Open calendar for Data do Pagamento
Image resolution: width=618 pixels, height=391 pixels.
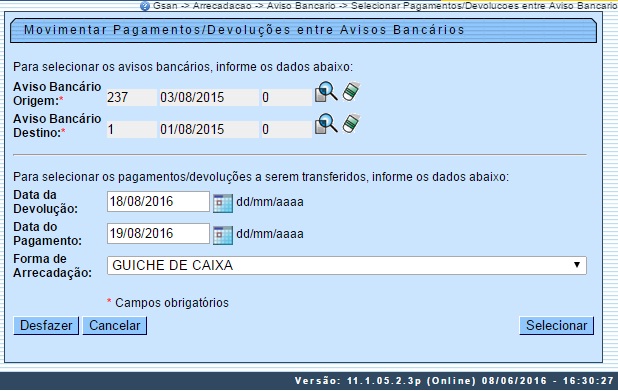(223, 235)
